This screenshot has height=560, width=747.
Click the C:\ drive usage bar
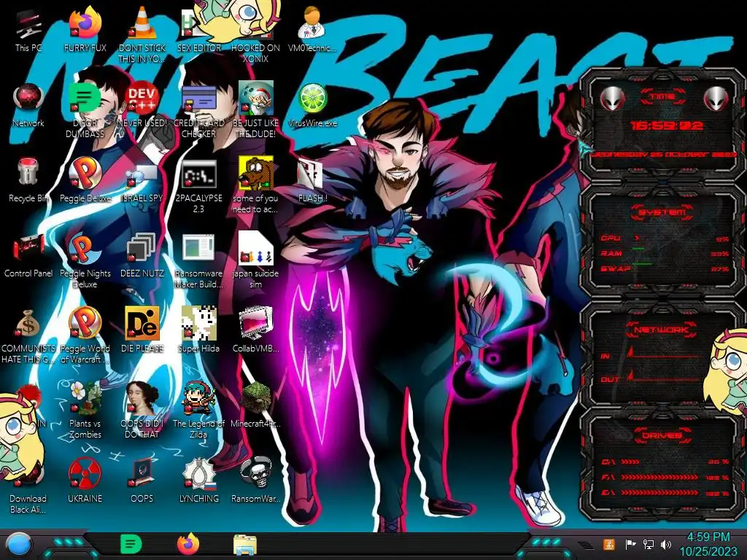pos(665,462)
